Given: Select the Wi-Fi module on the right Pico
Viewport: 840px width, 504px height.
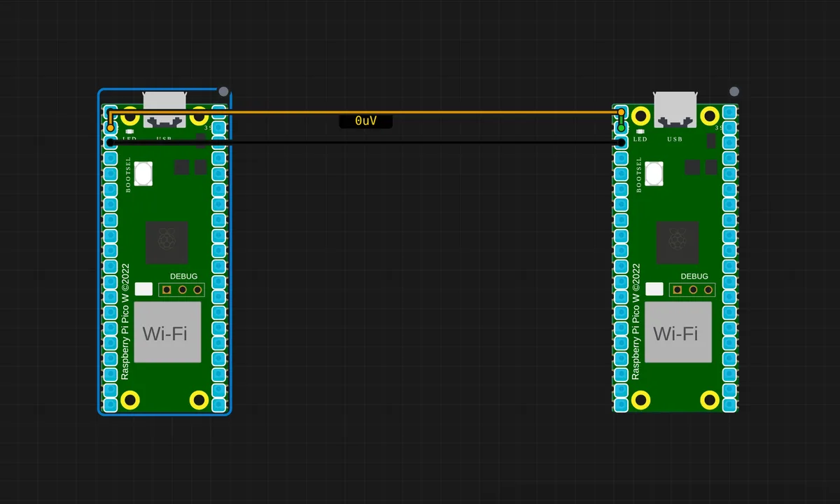Looking at the screenshot, I should point(678,332).
